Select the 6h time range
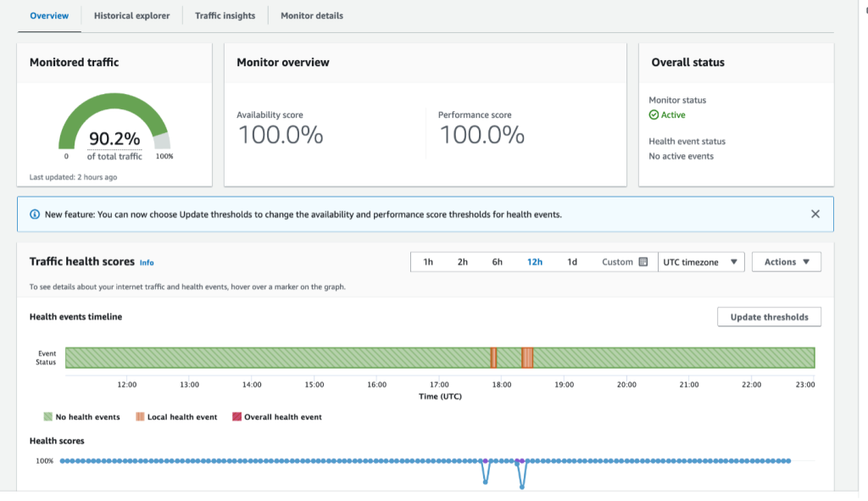868x501 pixels. [x=498, y=262]
